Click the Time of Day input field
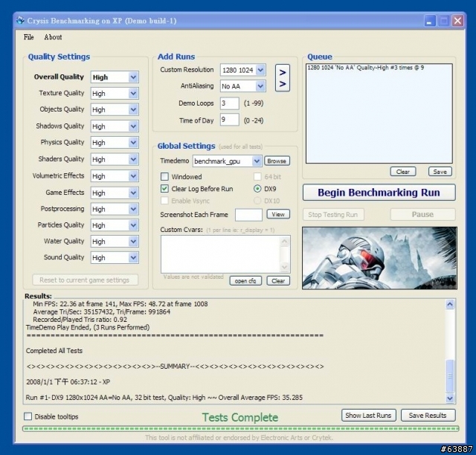Screen dimensions: 476x455 [230, 120]
